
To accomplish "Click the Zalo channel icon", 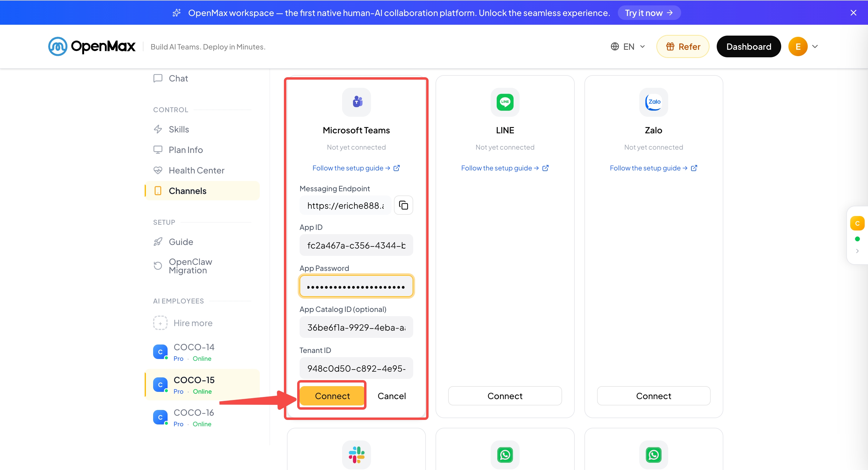I will click(653, 102).
